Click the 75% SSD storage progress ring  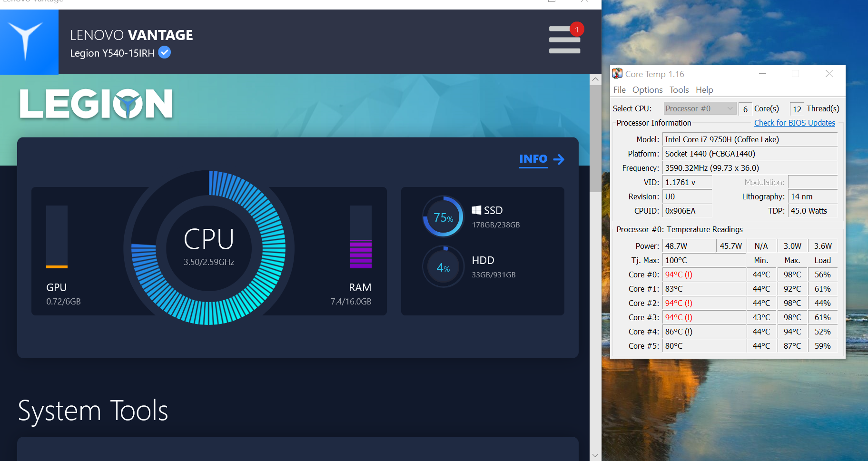point(443,216)
